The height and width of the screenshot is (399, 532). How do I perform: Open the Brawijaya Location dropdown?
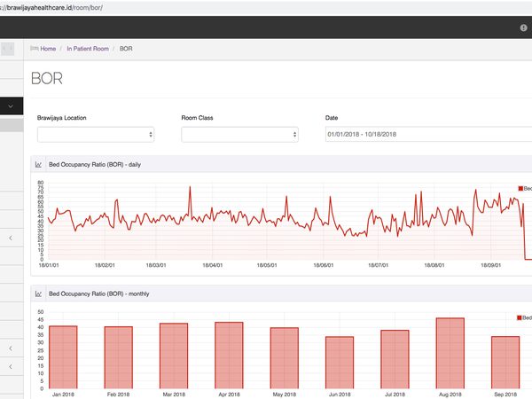[96, 135]
